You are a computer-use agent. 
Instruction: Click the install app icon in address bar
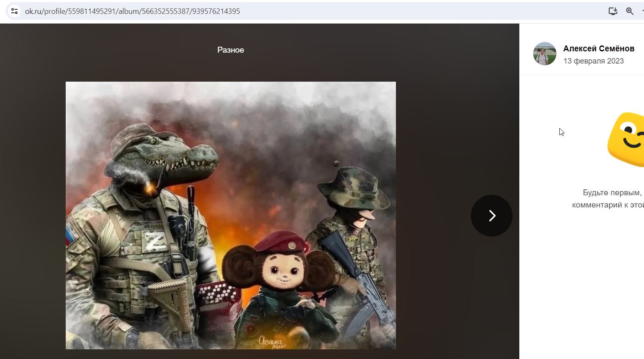pos(613,11)
